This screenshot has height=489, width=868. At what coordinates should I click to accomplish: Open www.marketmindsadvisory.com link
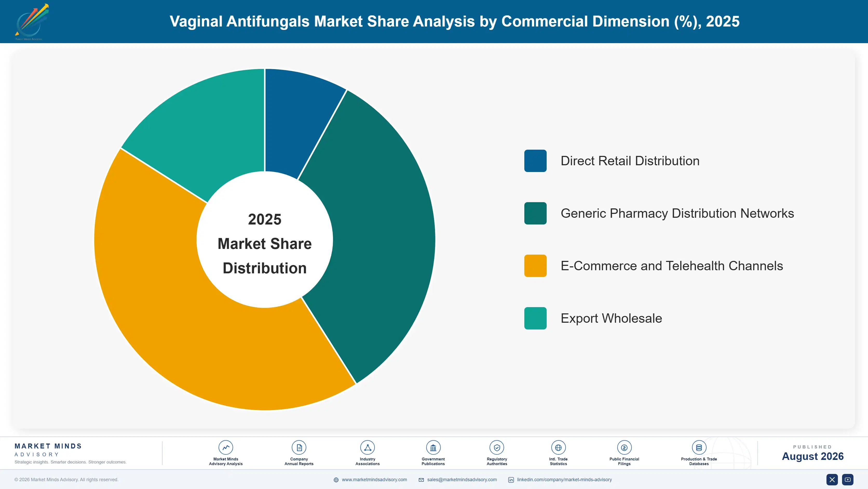tap(374, 480)
